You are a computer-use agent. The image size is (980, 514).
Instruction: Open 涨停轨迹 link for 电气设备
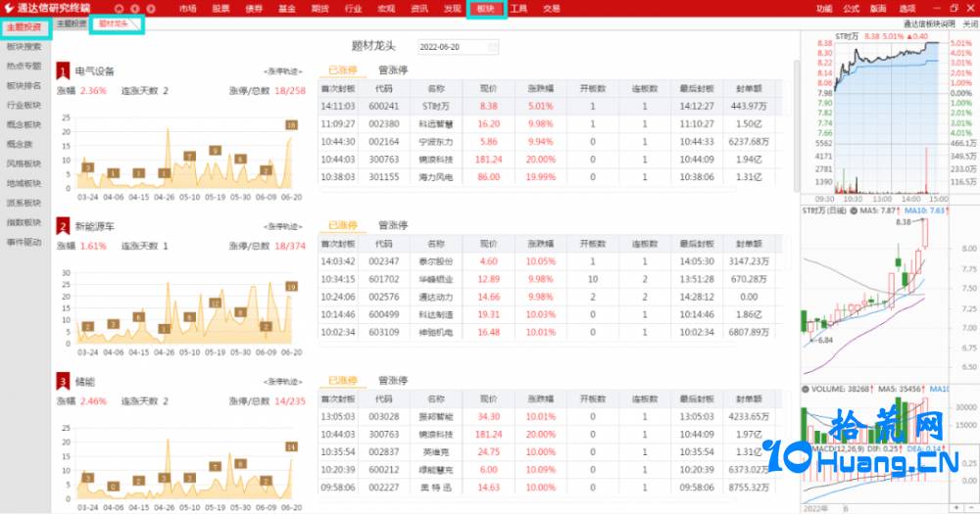[x=283, y=71]
